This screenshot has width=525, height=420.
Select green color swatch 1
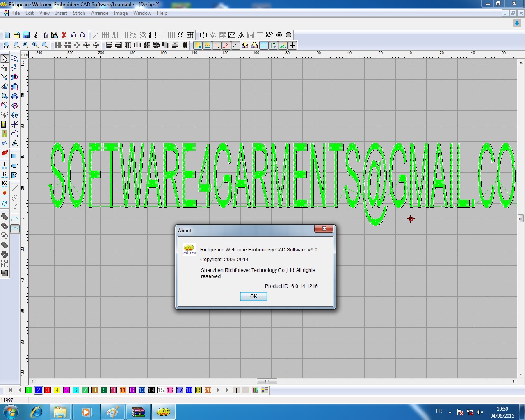pos(29,390)
